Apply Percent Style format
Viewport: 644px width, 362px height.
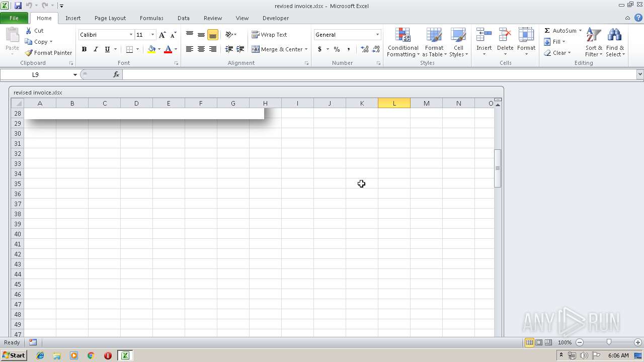click(337, 49)
